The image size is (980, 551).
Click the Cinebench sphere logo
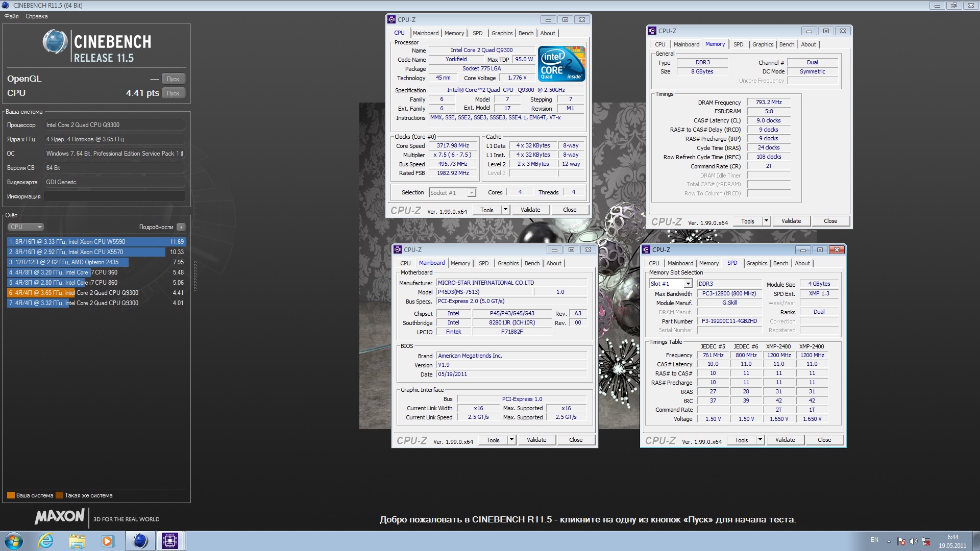pyautogui.click(x=55, y=42)
